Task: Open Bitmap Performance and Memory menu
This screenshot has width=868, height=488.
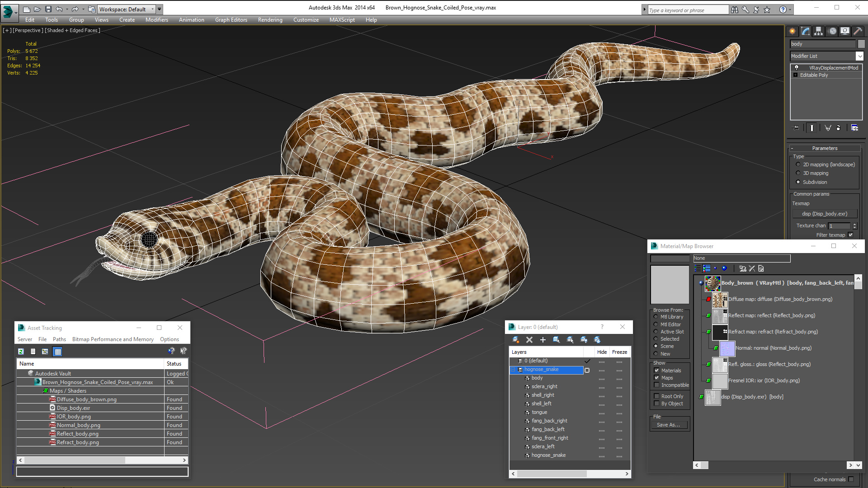Action: point(113,339)
